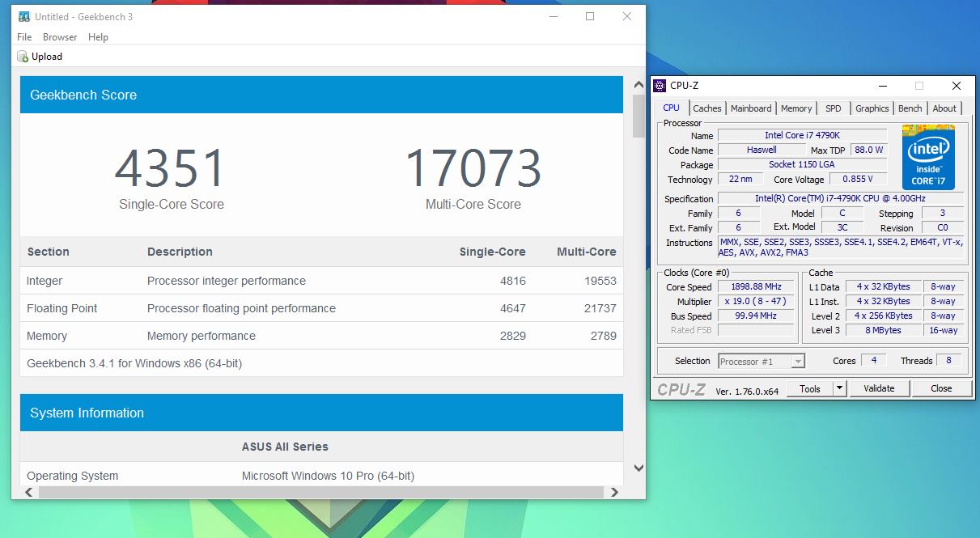Click the Core Voltage value 0.855 V

(859, 179)
